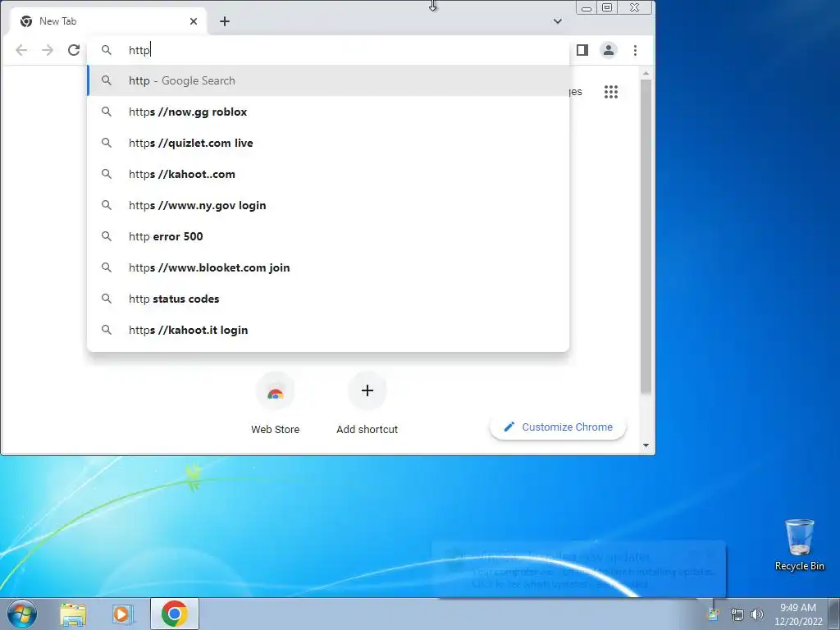The height and width of the screenshot is (630, 840).
Task: Click the Show desktop strip
Action: coord(834,614)
